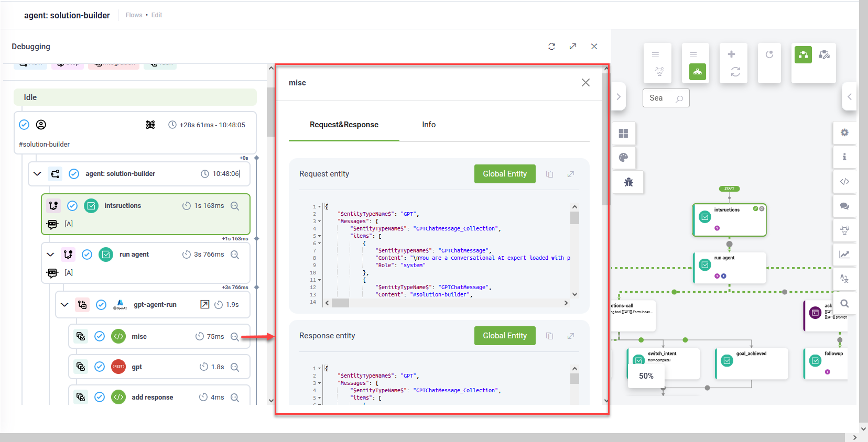The height and width of the screenshot is (442, 868).
Task: Copy the Response entity content
Action: [x=549, y=336]
